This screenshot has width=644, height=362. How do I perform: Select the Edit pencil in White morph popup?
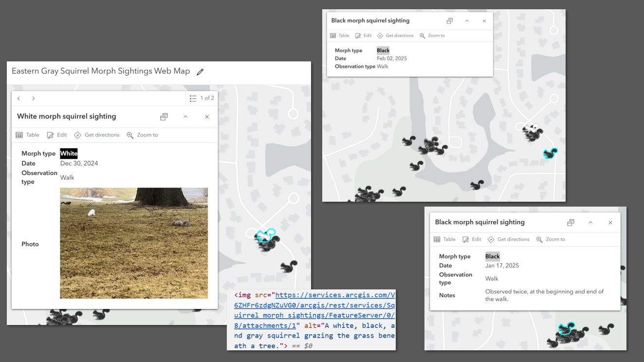tap(56, 134)
